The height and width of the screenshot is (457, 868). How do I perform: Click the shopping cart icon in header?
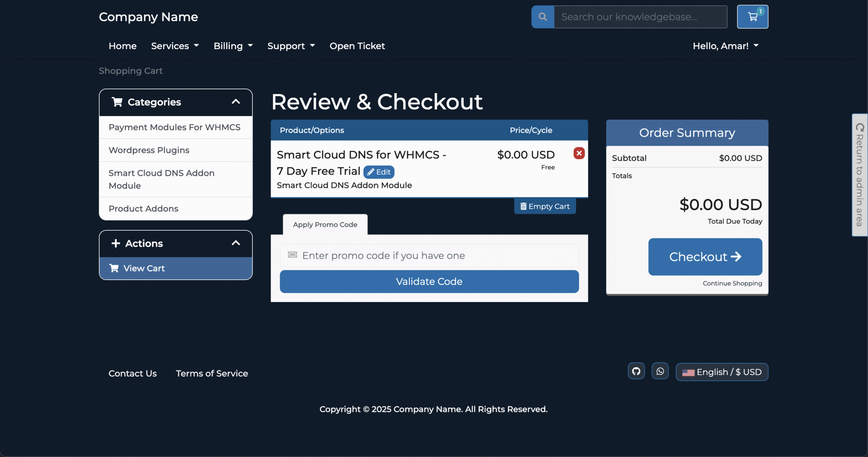752,17
